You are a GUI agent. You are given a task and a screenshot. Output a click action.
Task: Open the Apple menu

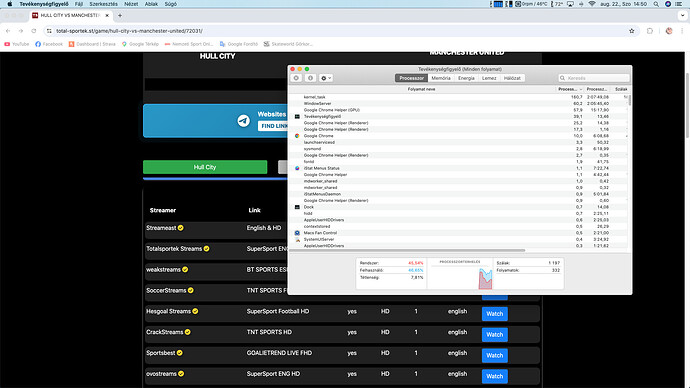9,4
